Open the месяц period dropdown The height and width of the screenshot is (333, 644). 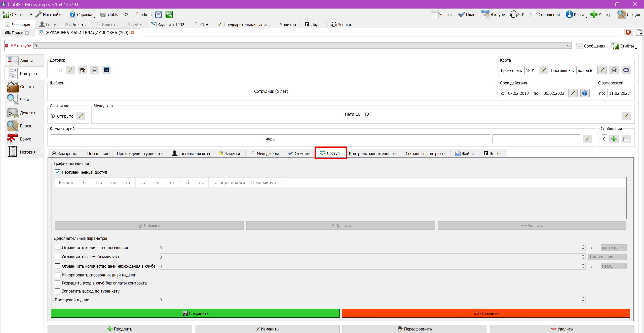(x=614, y=266)
